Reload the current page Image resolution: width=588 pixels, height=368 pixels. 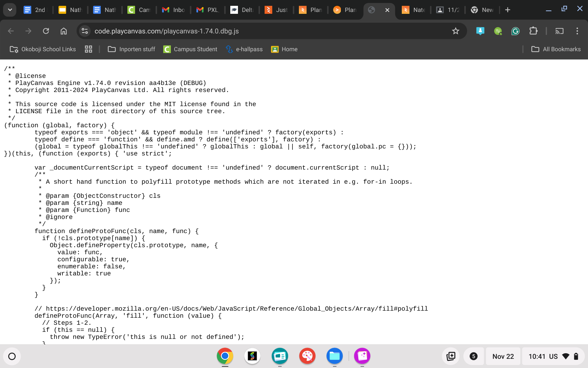click(x=46, y=31)
